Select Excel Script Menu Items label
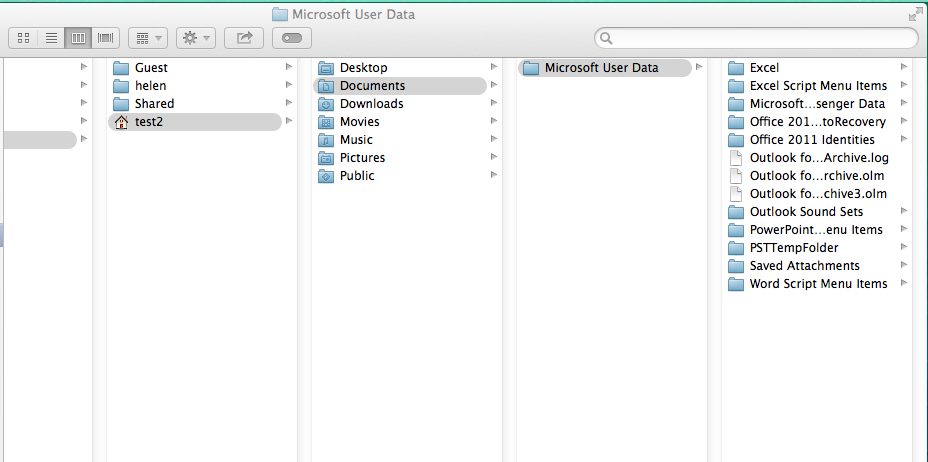 pos(819,86)
